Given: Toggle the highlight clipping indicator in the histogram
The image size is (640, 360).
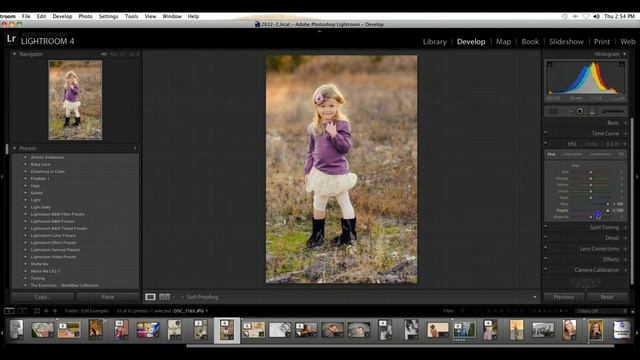Looking at the screenshot, I should pos(621,64).
